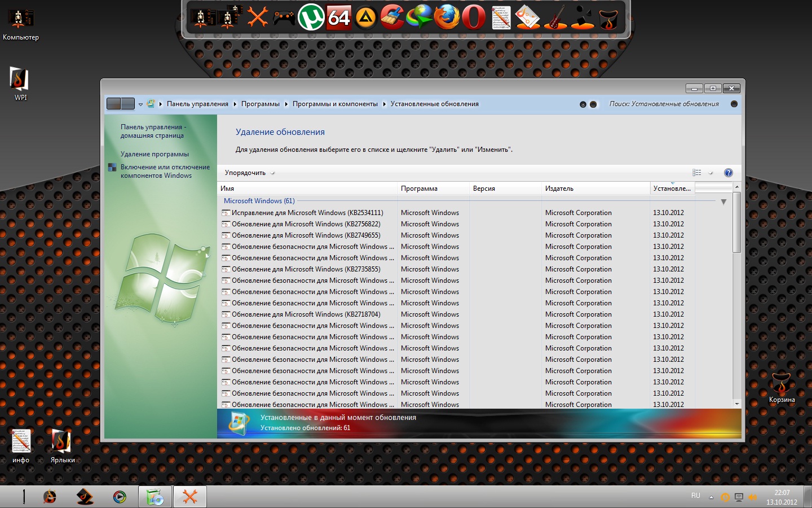Open the documents paper icon in dock
Image resolution: width=812 pixels, height=508 pixels.
(528, 17)
